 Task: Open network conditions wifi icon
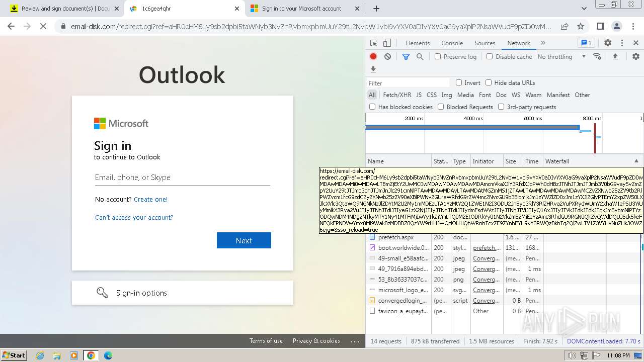[597, 57]
